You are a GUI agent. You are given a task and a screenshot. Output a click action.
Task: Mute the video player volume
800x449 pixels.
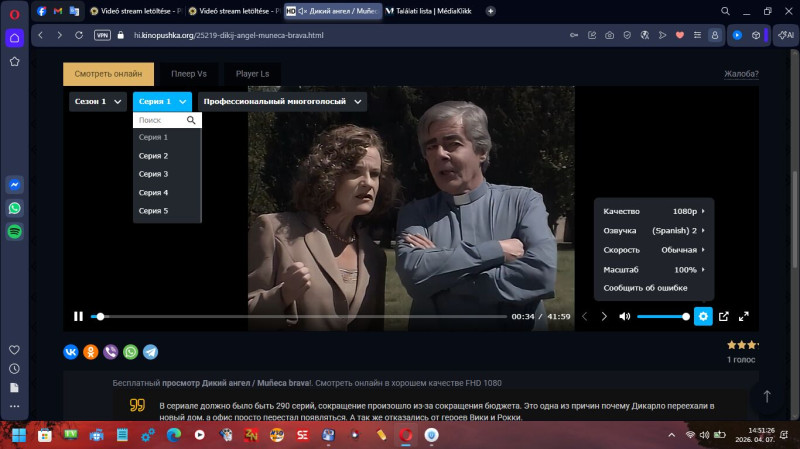(624, 316)
